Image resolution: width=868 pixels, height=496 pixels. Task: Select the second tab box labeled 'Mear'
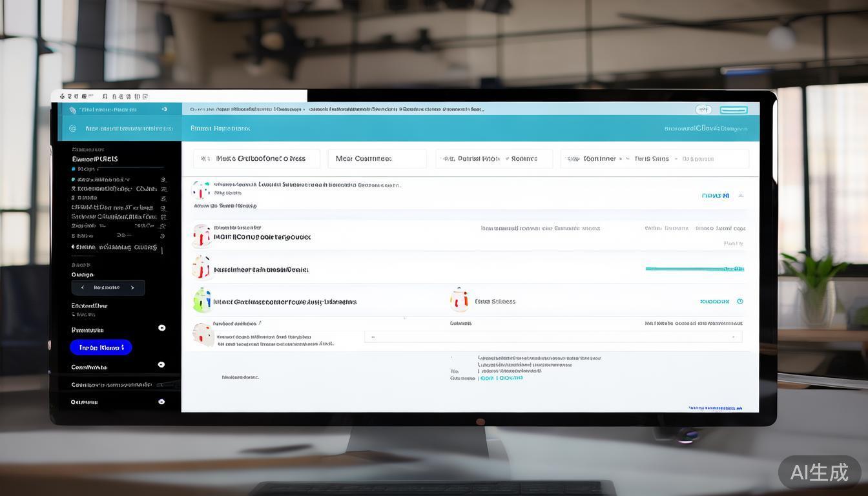click(x=377, y=158)
